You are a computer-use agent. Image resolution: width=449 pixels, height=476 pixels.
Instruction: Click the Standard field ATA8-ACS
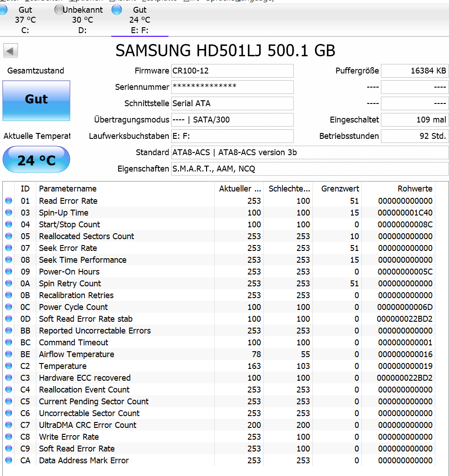pyautogui.click(x=310, y=152)
